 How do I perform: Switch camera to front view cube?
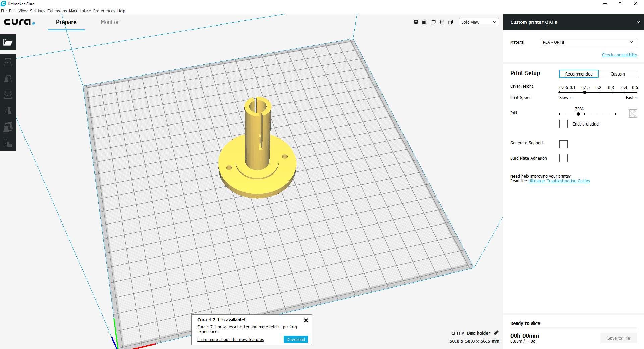[x=425, y=22]
